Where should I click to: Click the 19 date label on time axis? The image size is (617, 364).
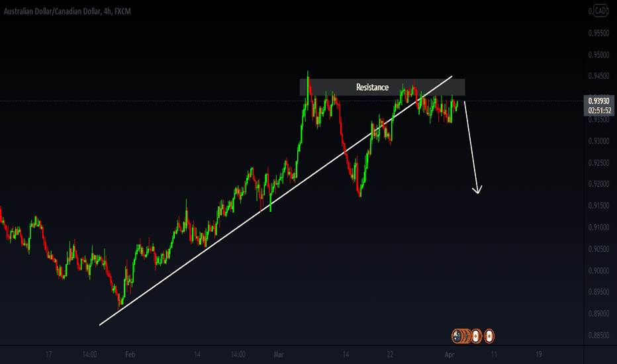(x=539, y=355)
